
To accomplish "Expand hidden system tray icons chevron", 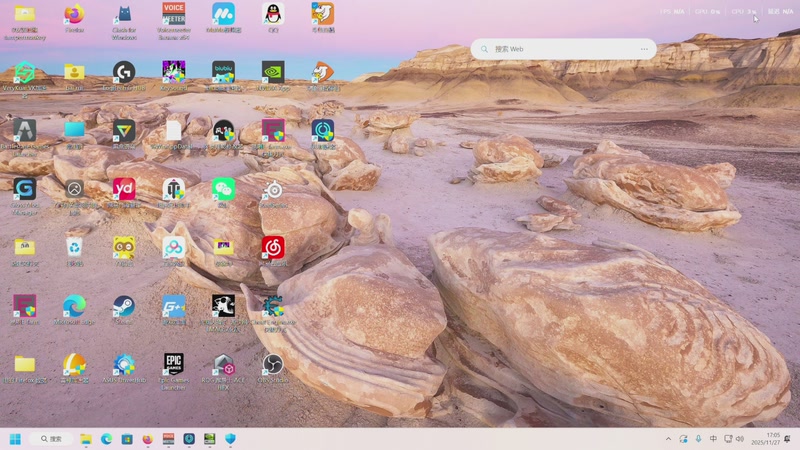I will 668,439.
